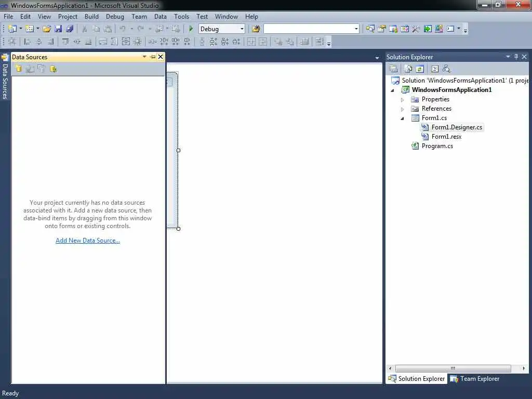Expand the References folder node

pyautogui.click(x=403, y=109)
